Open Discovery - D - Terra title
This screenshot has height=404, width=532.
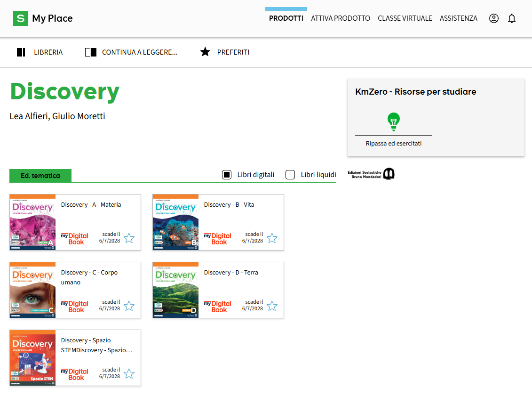point(231,273)
